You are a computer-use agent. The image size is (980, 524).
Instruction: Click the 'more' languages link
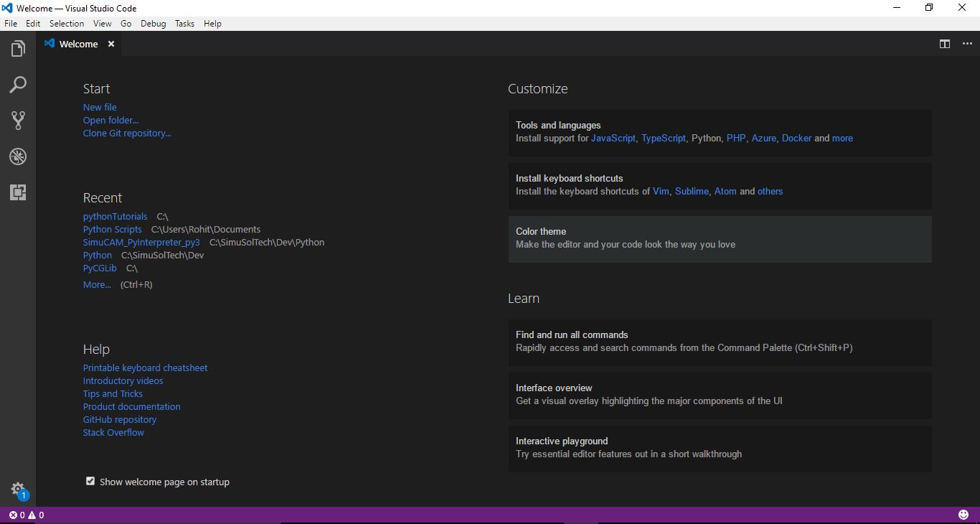[x=842, y=138]
